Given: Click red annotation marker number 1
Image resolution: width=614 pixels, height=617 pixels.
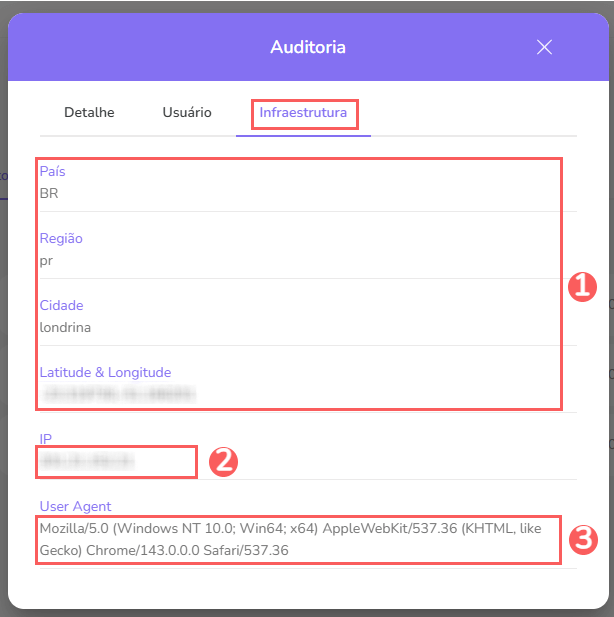Looking at the screenshot, I should pos(582,287).
